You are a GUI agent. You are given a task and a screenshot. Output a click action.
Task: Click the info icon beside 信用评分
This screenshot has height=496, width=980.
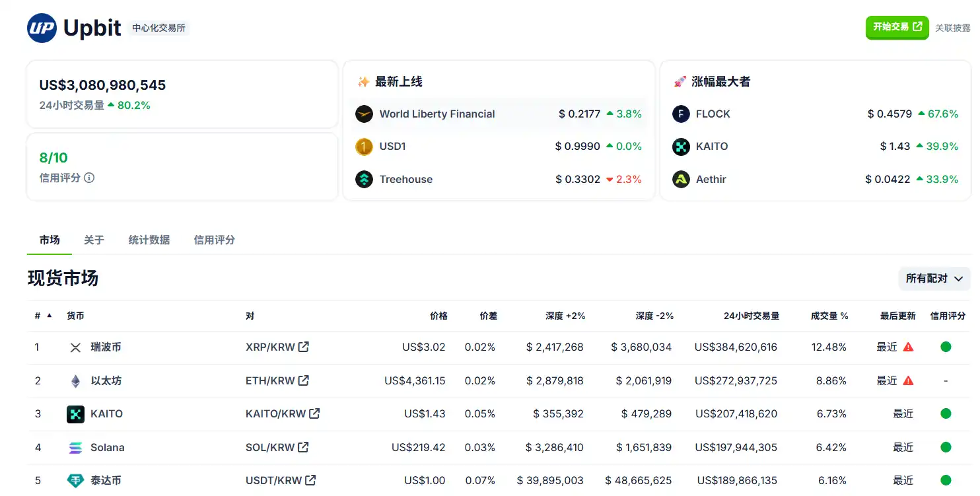click(x=89, y=178)
